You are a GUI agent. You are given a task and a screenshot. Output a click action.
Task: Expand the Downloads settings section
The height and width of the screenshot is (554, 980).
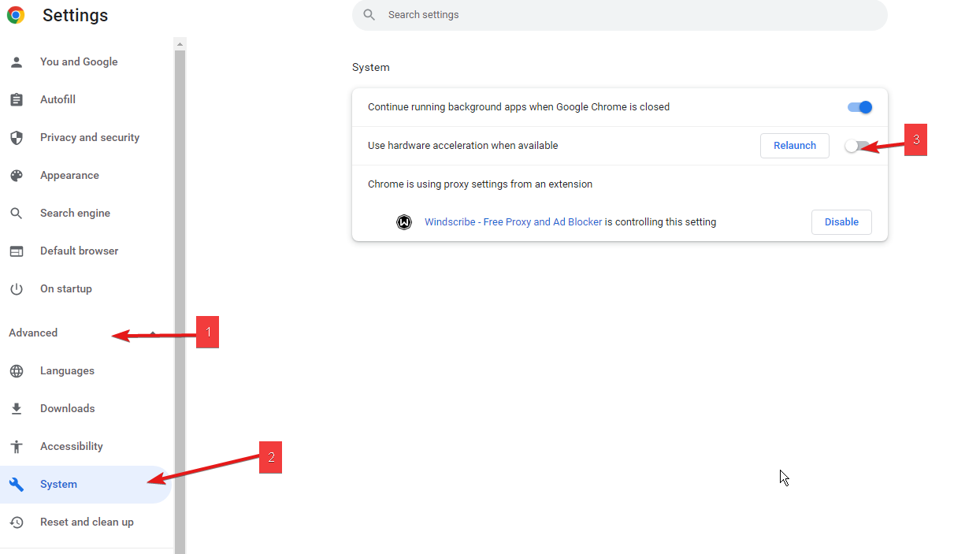point(67,408)
